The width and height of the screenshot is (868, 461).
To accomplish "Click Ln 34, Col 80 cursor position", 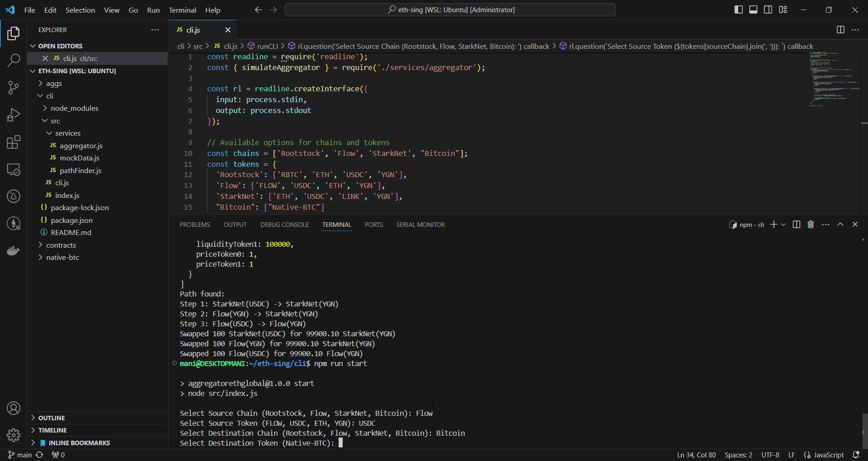I will click(x=696, y=455).
